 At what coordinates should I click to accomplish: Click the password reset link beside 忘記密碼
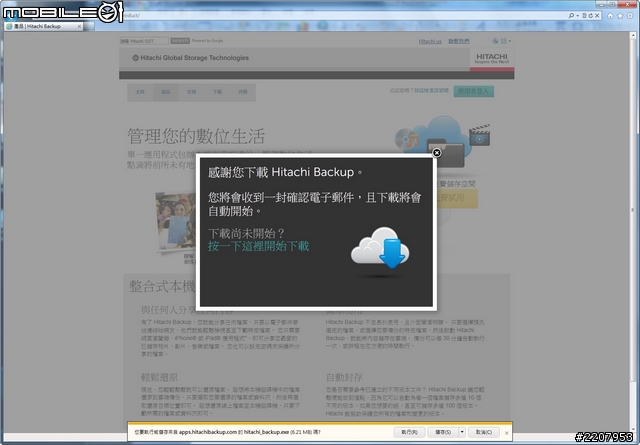pyautogui.click(x=431, y=90)
